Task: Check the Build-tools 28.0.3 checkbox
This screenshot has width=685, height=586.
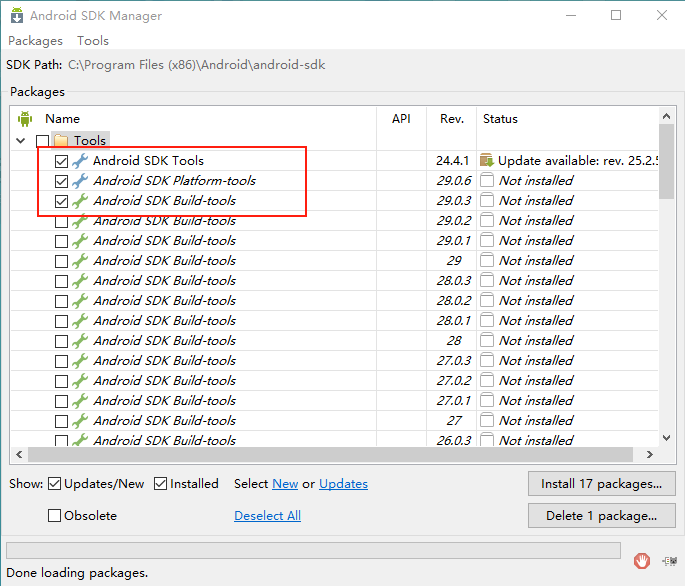Action: coord(62,281)
